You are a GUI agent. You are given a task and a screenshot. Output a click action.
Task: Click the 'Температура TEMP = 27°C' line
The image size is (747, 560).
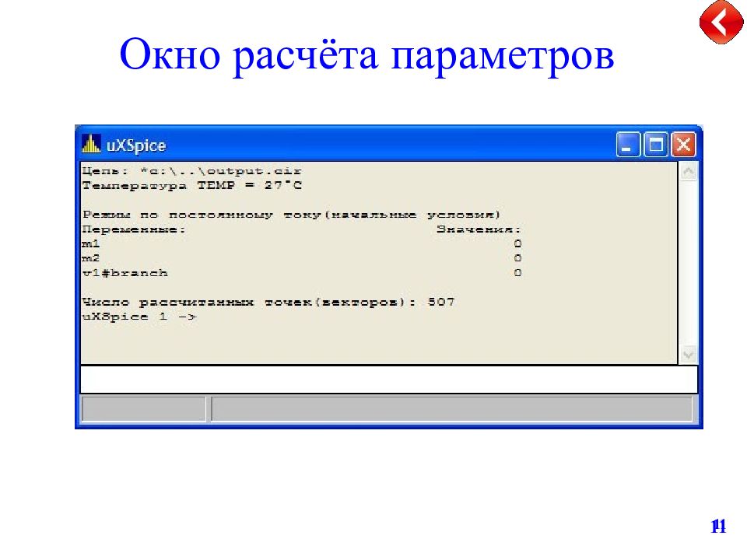(192, 185)
